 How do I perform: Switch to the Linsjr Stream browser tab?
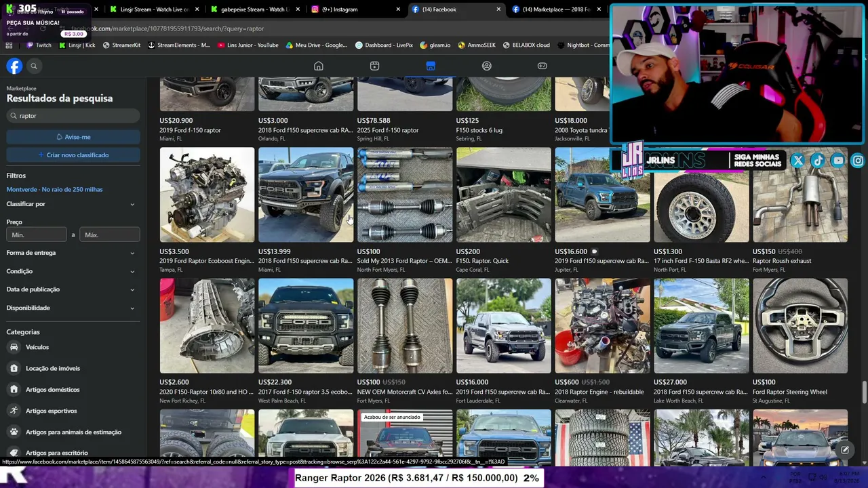(153, 9)
